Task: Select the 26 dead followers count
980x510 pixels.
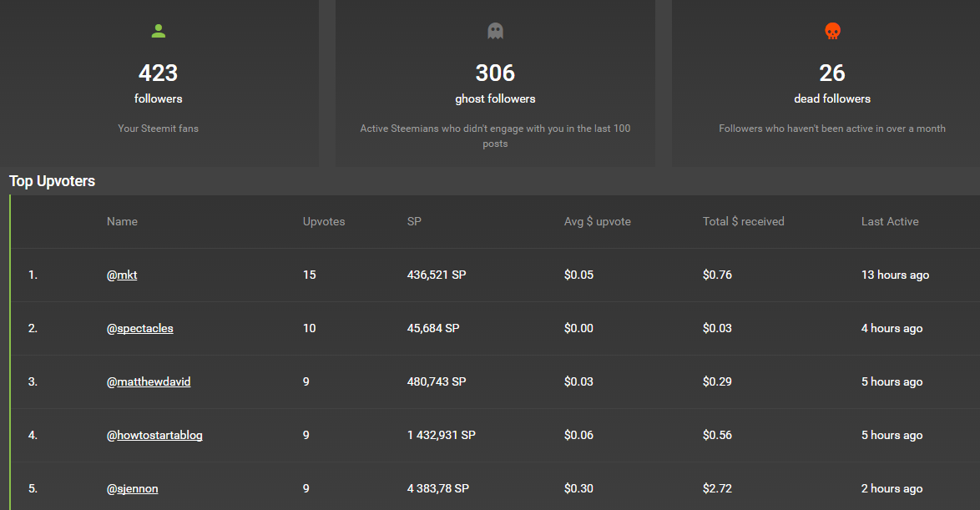Action: click(832, 73)
